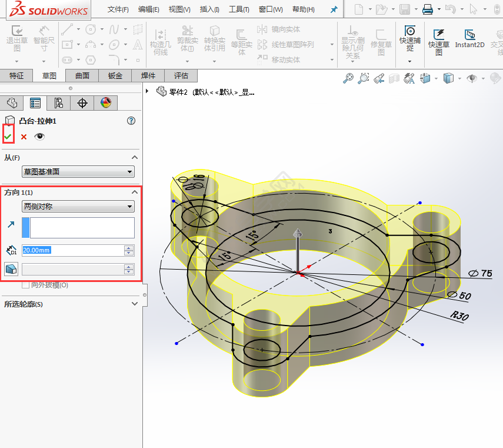Click the Save floppy disk icon
The height and width of the screenshot is (448, 503).
tap(405, 9)
